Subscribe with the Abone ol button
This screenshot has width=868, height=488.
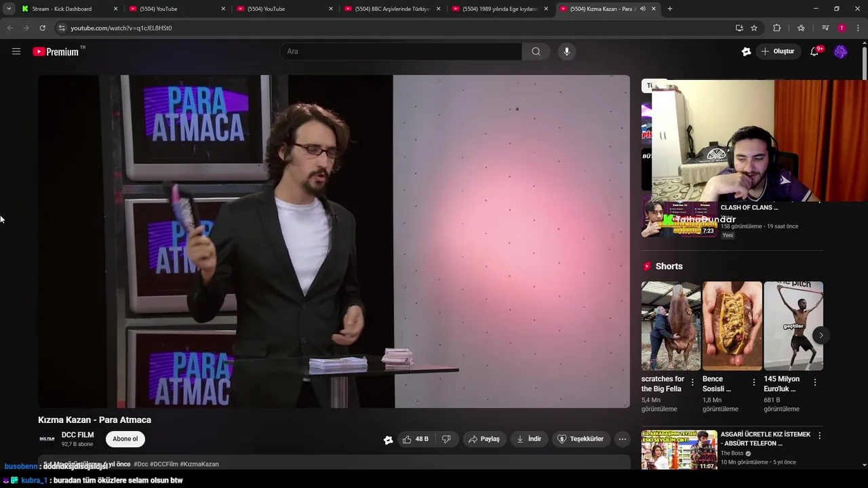(125, 439)
